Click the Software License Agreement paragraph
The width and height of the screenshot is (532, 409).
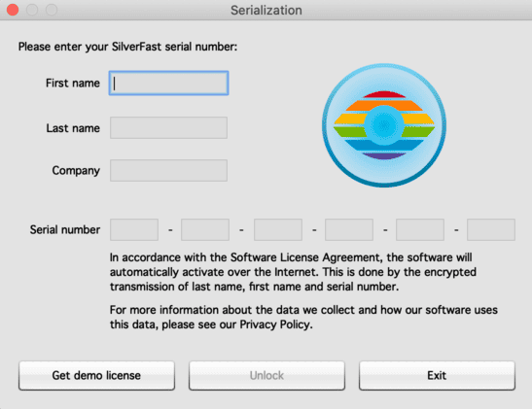[x=293, y=272]
